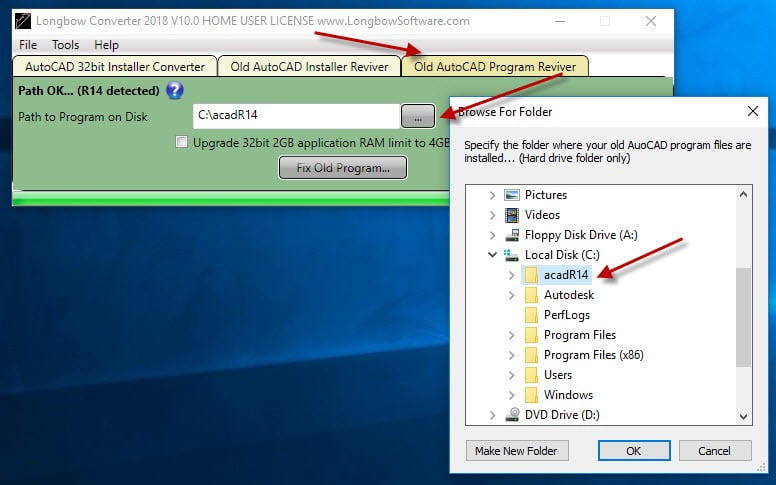The width and height of the screenshot is (776, 485).
Task: Open the Help menu
Action: 106,45
